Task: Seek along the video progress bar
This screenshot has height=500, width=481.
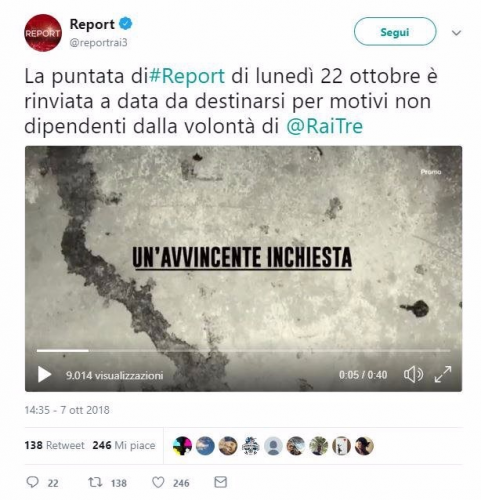Action: (243, 351)
